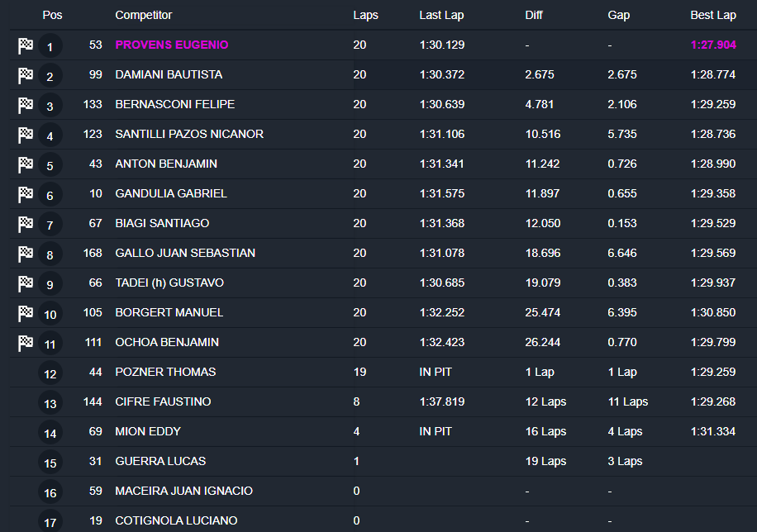Click the Best Lap column header
The image size is (757, 532).
tap(713, 15)
